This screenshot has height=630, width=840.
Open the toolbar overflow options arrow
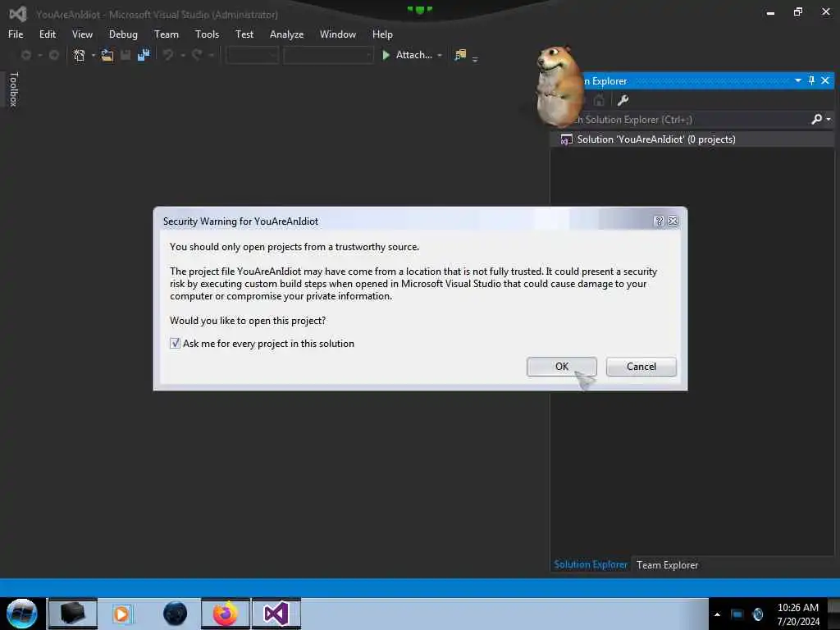tap(475, 58)
